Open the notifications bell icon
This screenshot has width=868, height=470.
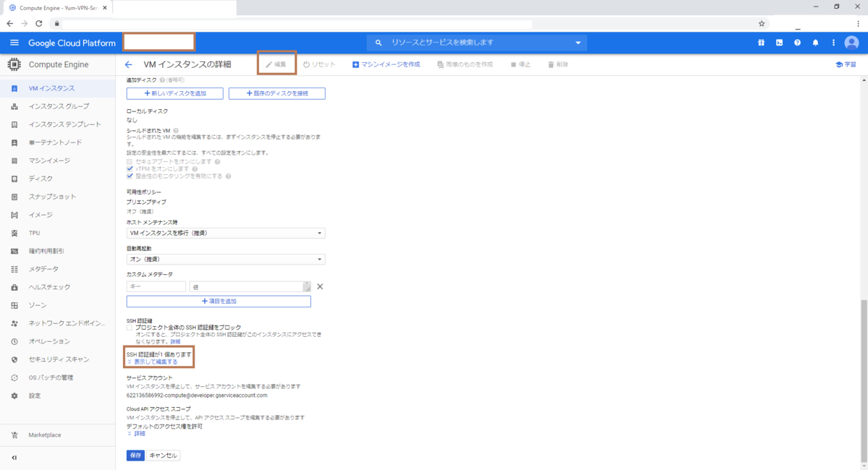click(x=815, y=43)
